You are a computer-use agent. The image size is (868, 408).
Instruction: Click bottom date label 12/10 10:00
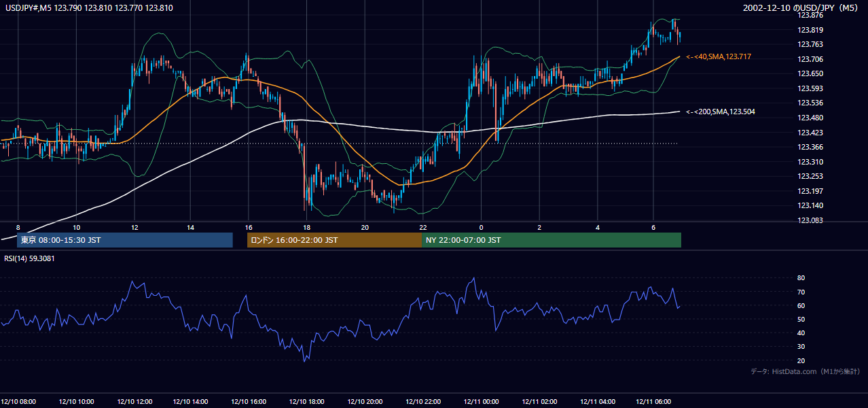point(76,402)
